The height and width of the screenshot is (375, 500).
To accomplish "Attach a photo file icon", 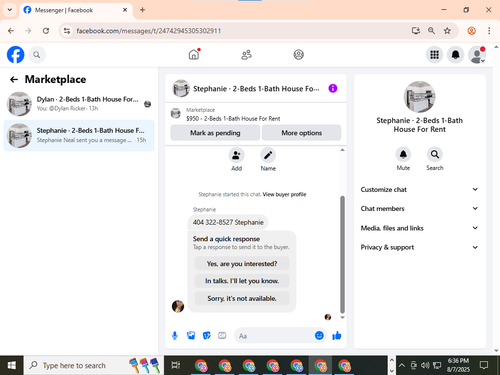I will coord(191,335).
